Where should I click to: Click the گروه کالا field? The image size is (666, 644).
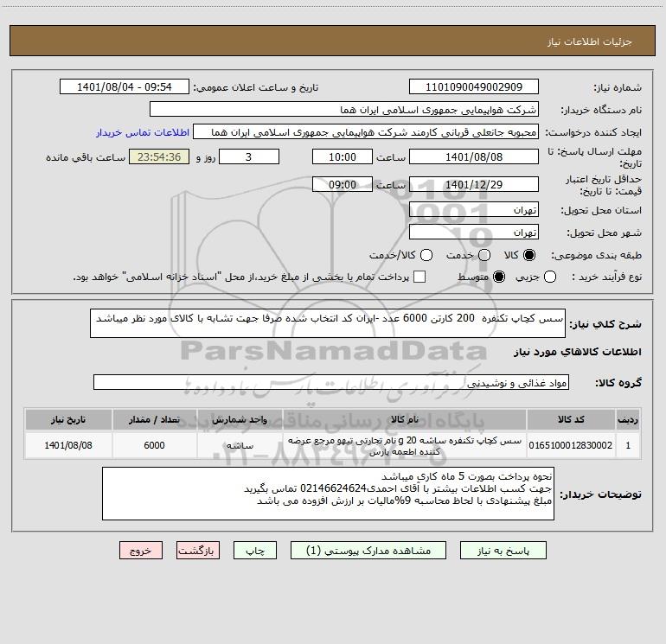331,382
